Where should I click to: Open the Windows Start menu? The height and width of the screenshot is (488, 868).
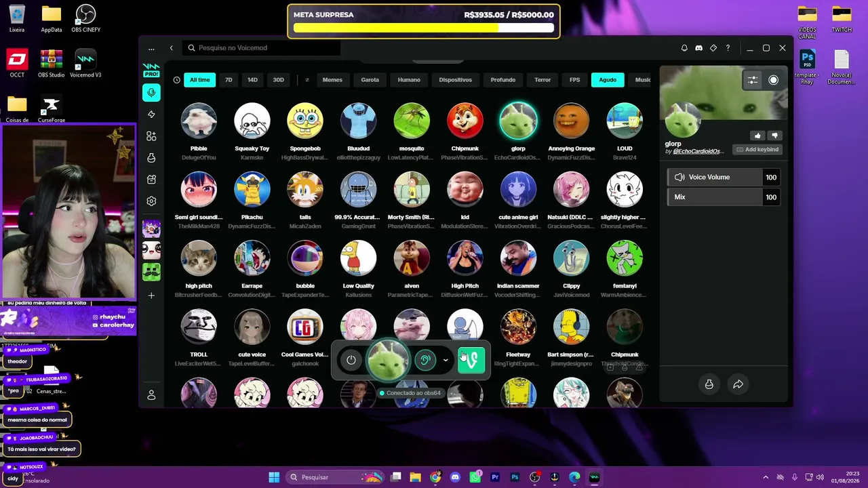pos(274,477)
